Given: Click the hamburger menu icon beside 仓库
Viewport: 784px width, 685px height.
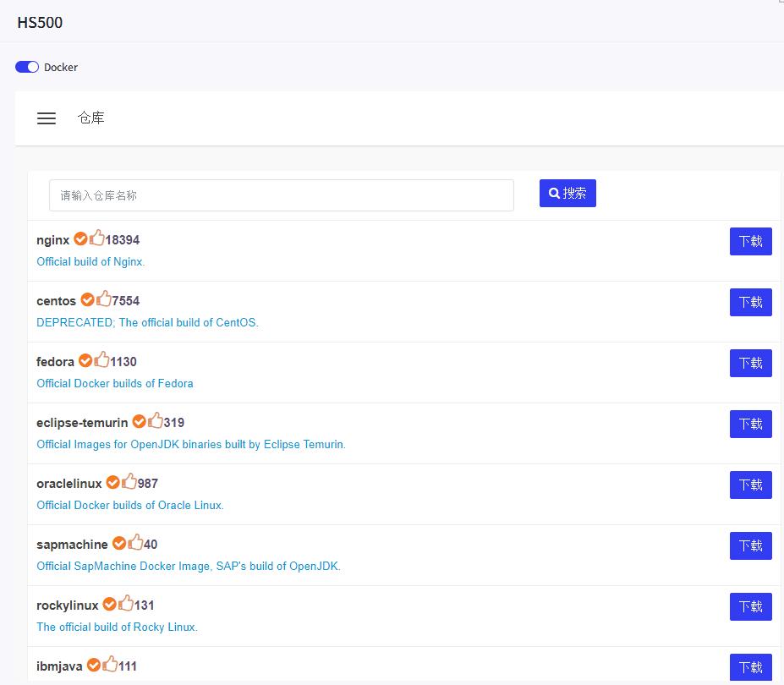Looking at the screenshot, I should 47,118.
